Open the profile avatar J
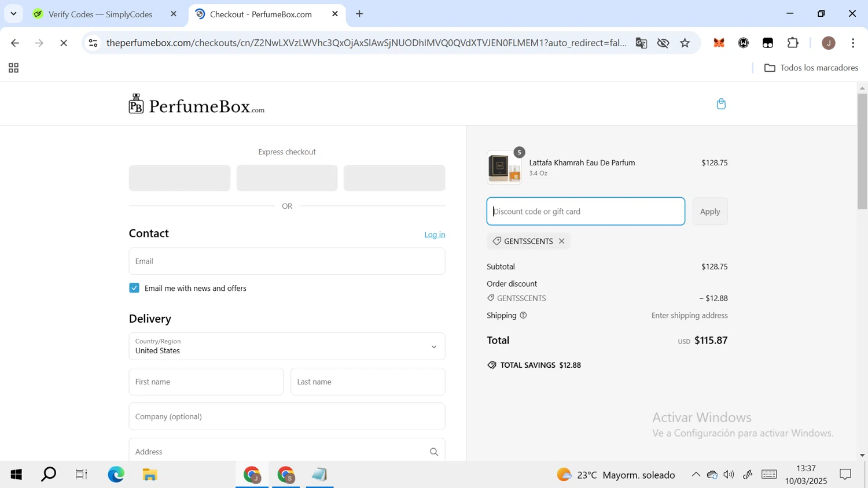Viewport: 868px width, 488px height. [x=829, y=43]
